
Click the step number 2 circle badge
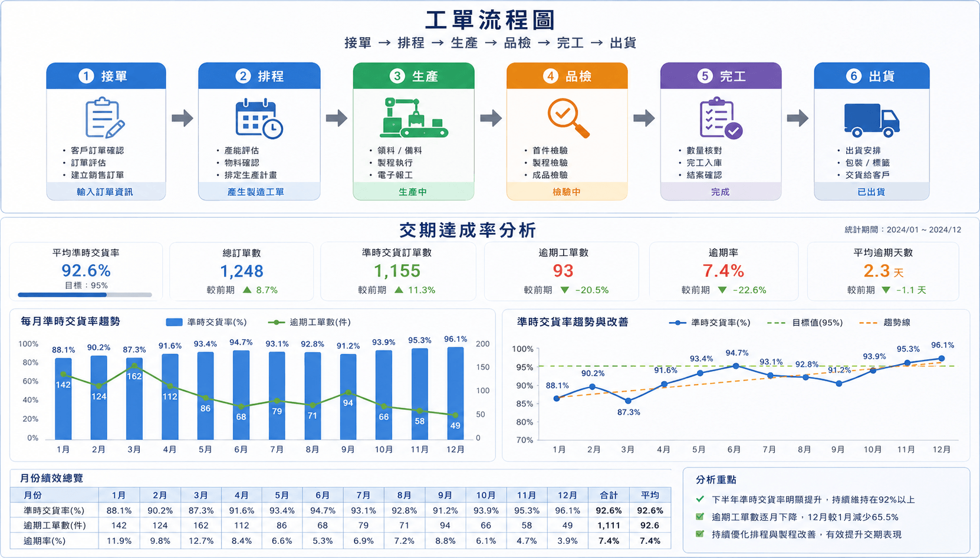[x=243, y=76]
